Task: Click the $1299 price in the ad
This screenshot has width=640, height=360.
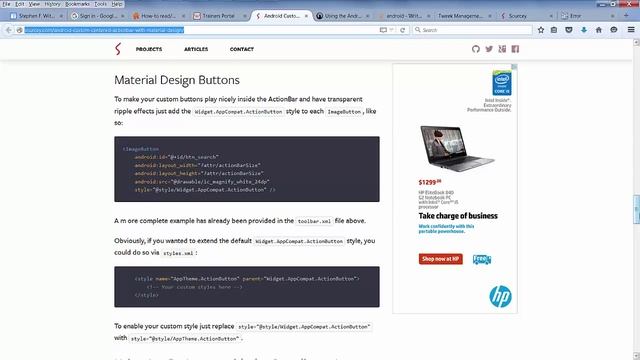Action: (430, 182)
